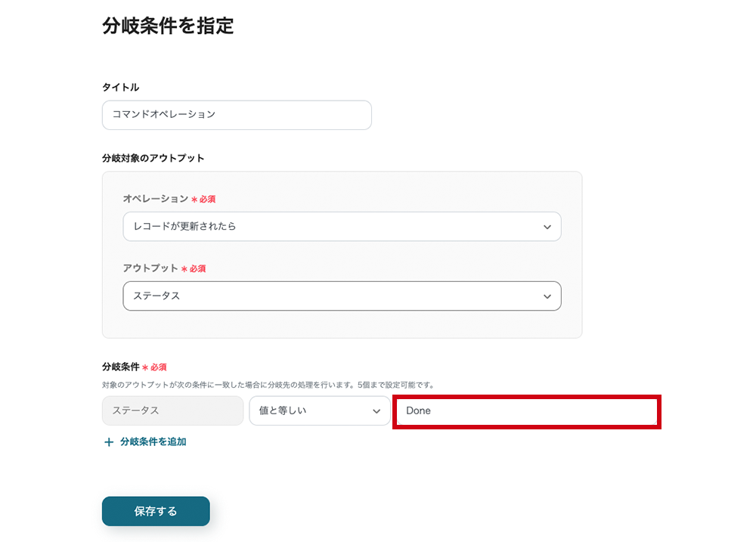This screenshot has height=542, width=756.
Task: Click the 分岐条件を追加 link
Action: tap(153, 442)
